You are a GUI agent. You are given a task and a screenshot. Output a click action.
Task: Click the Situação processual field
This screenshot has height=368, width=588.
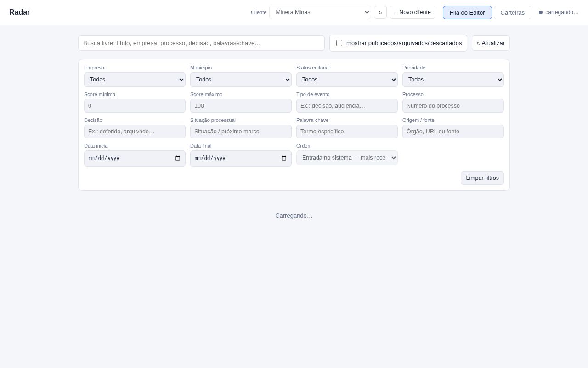tap(241, 132)
